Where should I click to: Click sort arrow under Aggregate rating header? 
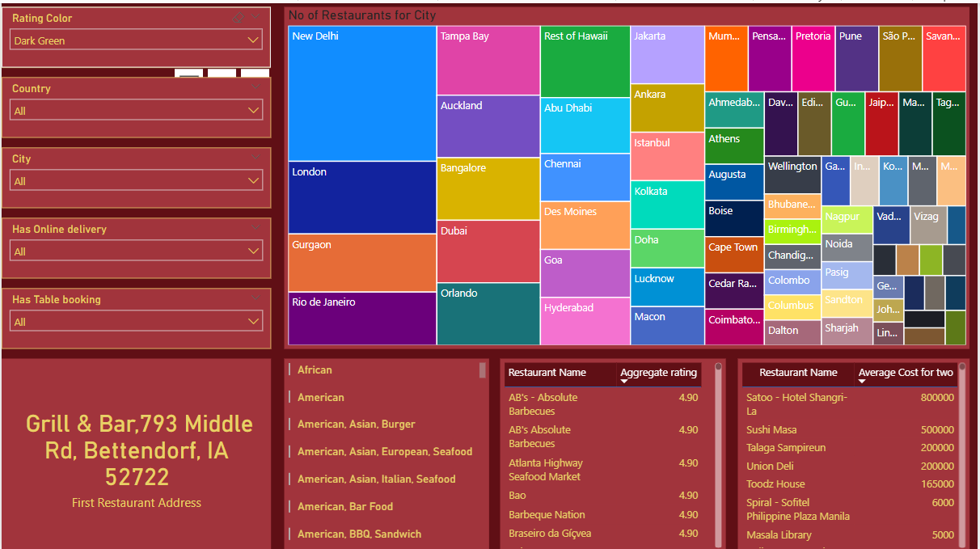click(624, 382)
